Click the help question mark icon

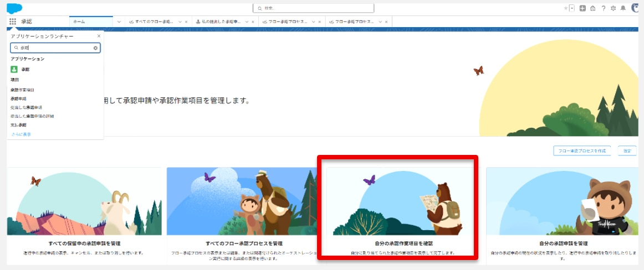pos(603,8)
